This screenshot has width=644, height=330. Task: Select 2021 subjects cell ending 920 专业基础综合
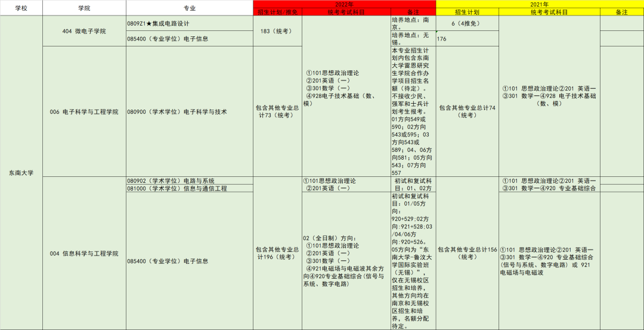pyautogui.click(x=549, y=184)
